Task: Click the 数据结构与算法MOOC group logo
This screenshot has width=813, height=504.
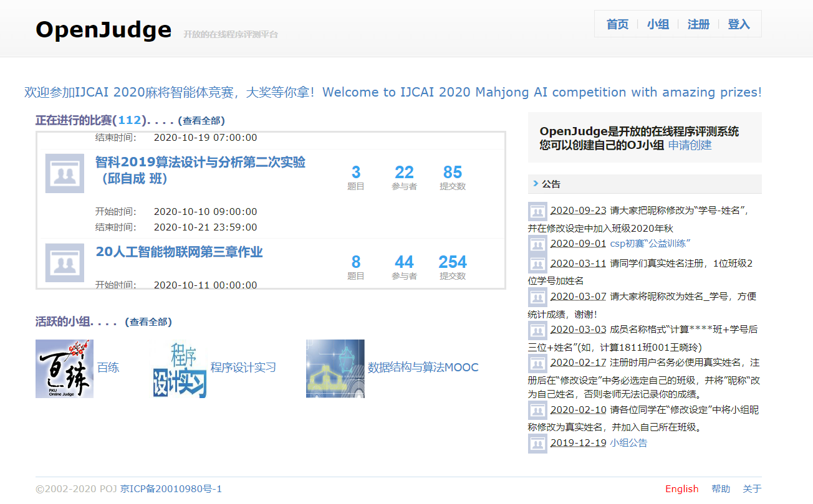Action: click(x=335, y=369)
